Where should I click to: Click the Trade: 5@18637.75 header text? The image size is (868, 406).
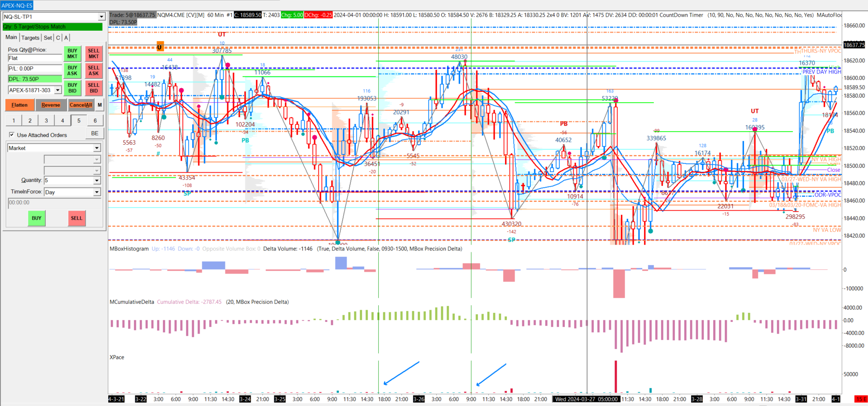(x=132, y=15)
